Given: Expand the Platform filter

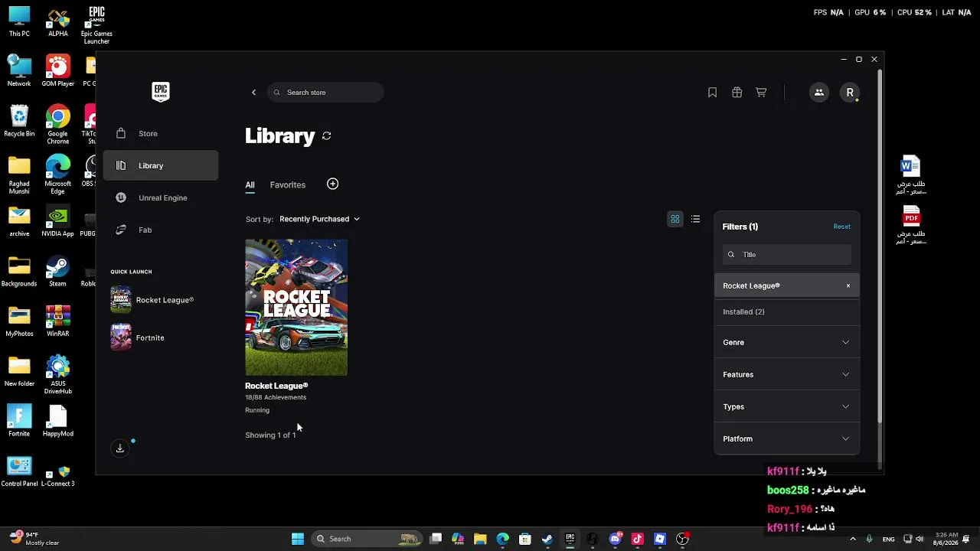Looking at the screenshot, I should (x=787, y=439).
